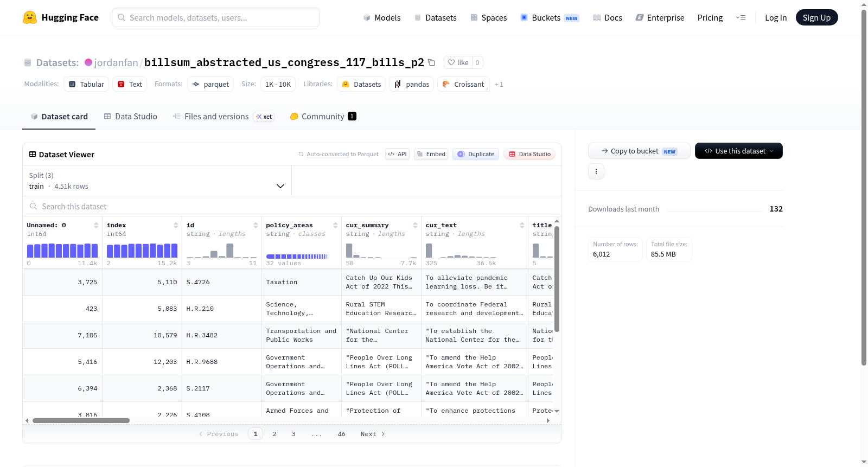Switch to Files and versions tab
Image resolution: width=868 pixels, height=467 pixels.
pyautogui.click(x=223, y=117)
